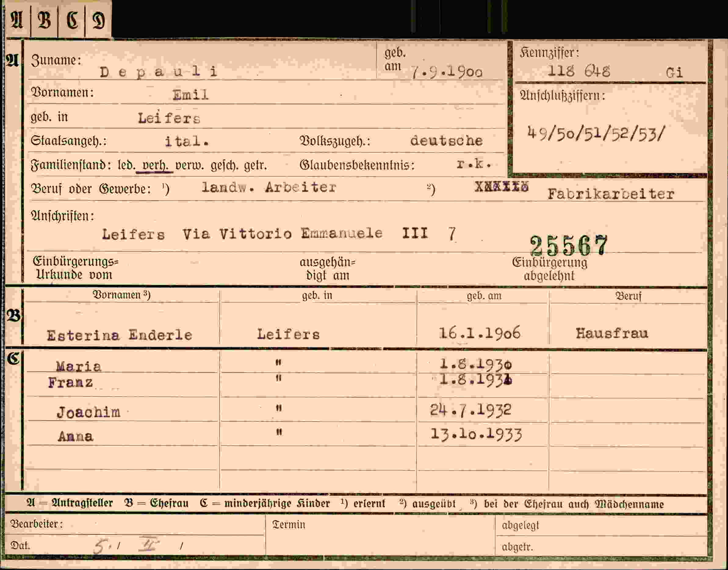Click the section B marker in left margin
Image resolution: width=728 pixels, height=570 pixels.
tap(13, 316)
